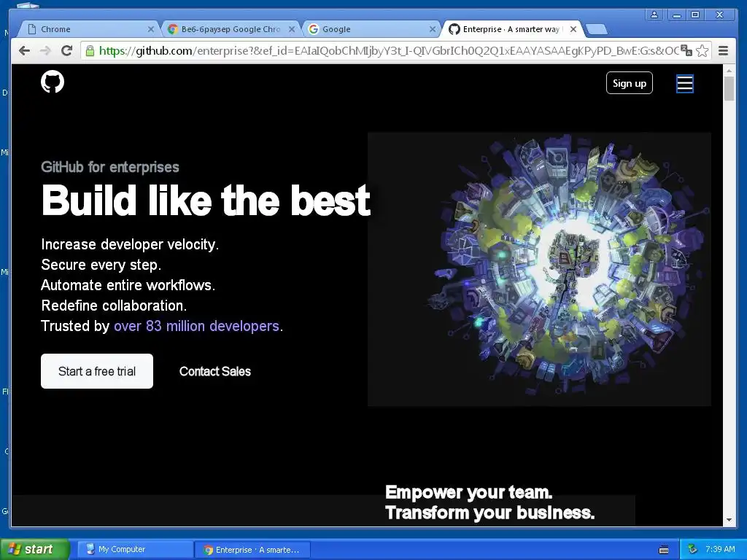Click the 'Contact Sales' link
747x560 pixels.
(x=215, y=371)
